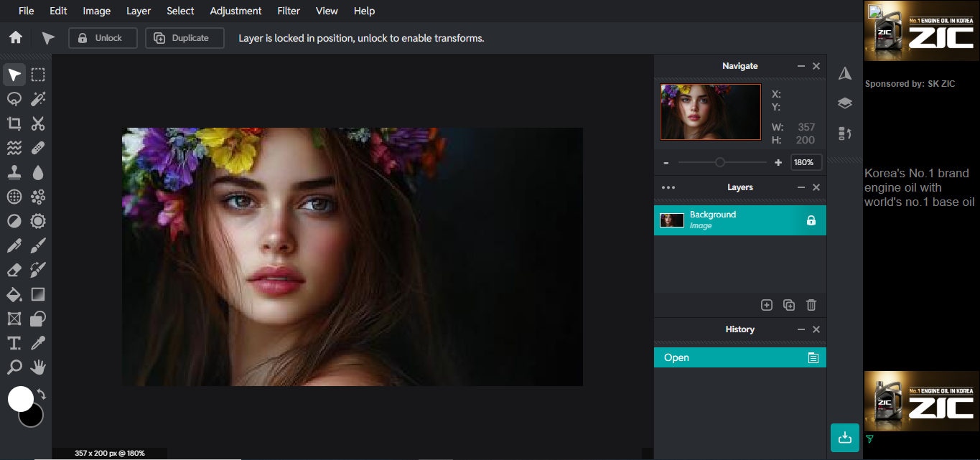
Task: Click the Navigate preview thumbnail
Action: [711, 112]
